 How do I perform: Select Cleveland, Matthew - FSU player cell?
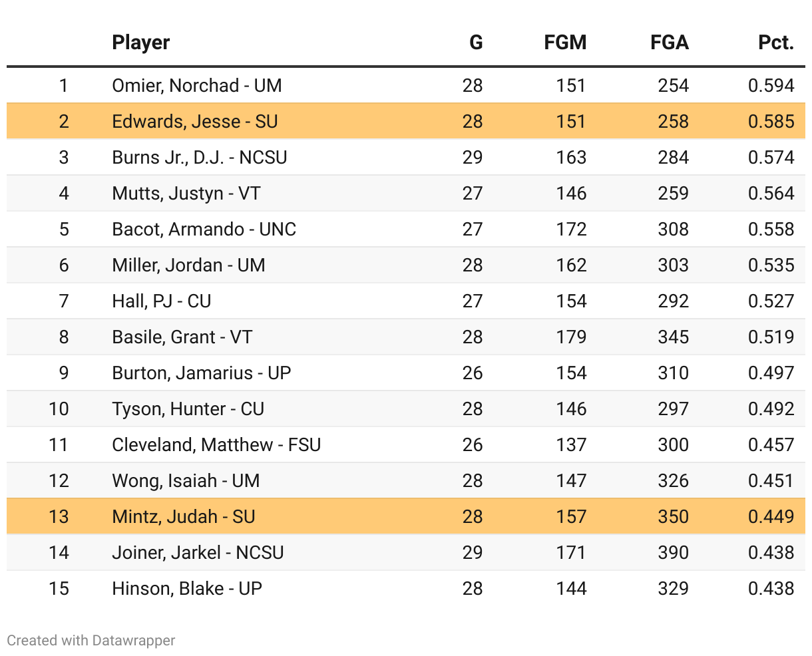[216, 445]
